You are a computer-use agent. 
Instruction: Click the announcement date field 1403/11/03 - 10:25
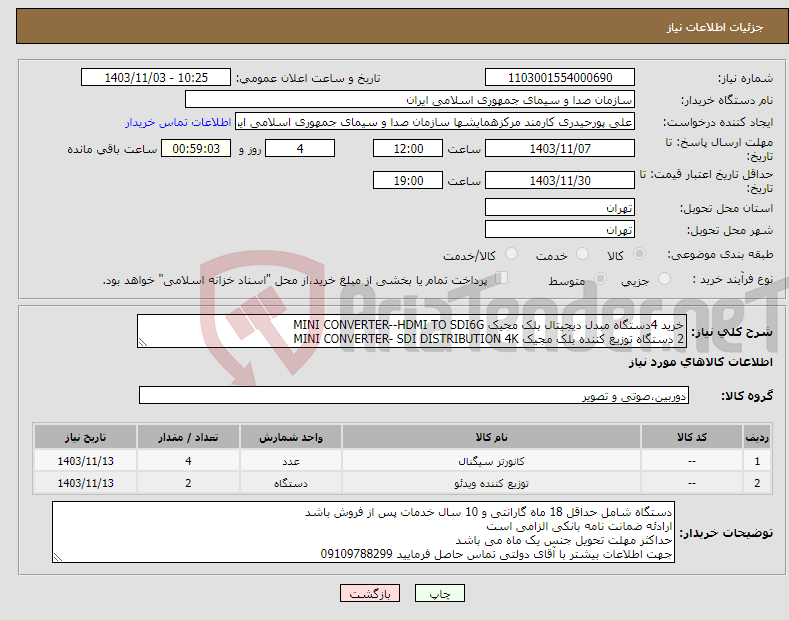click(156, 78)
